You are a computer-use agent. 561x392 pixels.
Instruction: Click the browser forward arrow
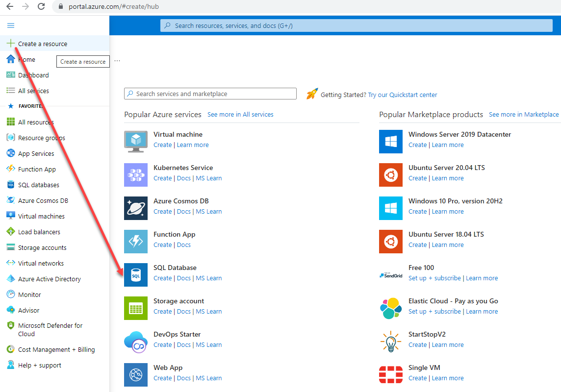25,6
